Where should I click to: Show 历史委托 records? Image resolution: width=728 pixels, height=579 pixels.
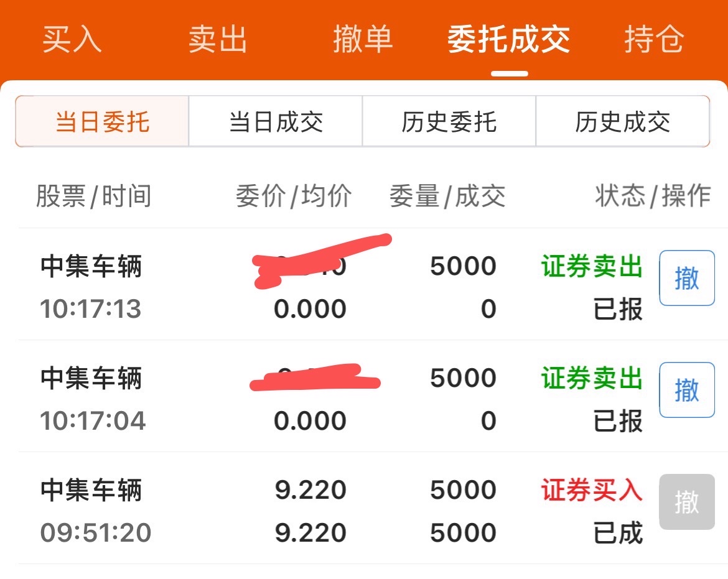(x=449, y=121)
